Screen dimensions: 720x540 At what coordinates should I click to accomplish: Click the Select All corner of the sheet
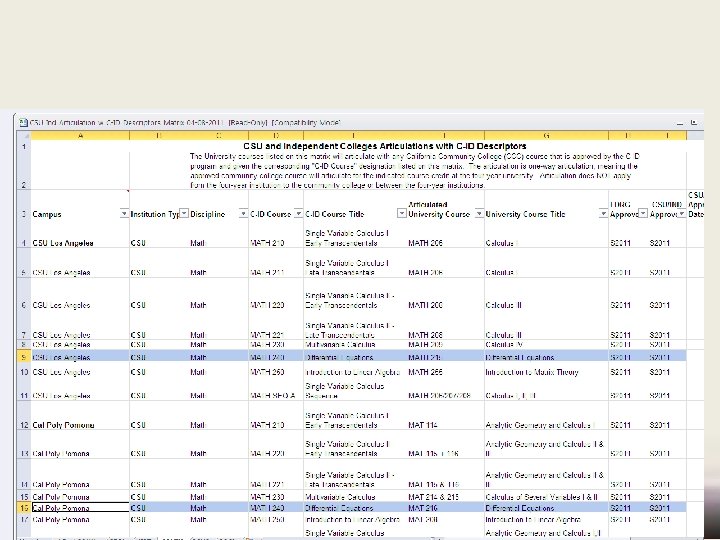coord(23,135)
